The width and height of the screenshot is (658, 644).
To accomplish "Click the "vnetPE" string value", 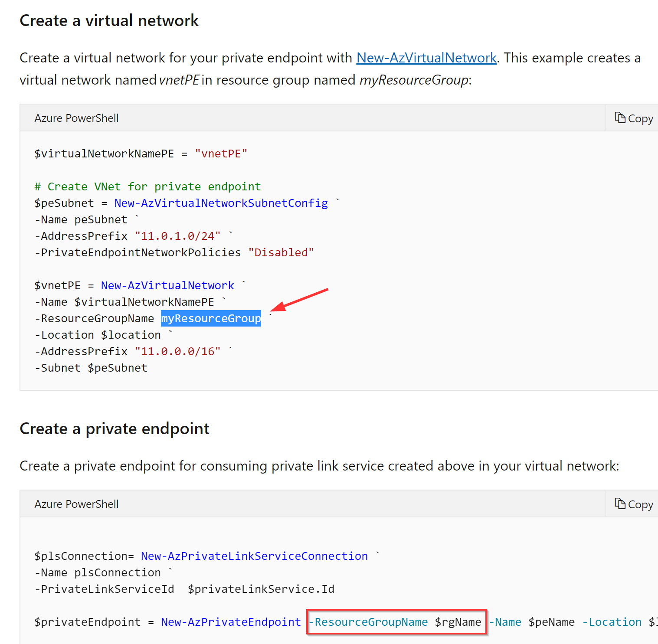I will point(221,154).
